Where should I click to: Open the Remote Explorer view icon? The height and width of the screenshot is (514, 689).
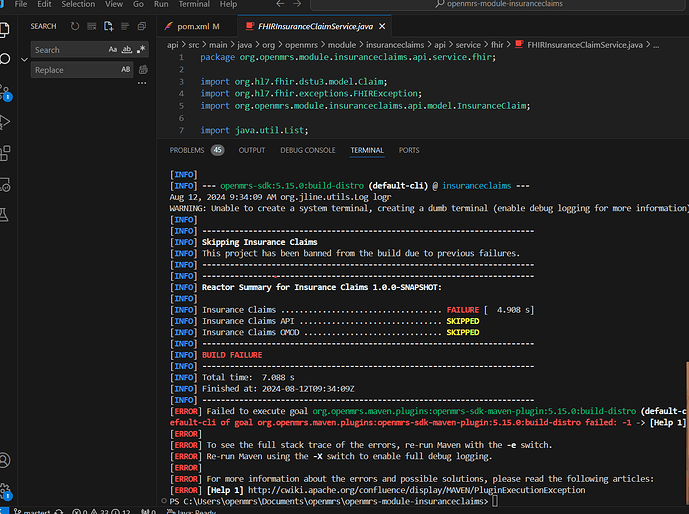(x=5, y=185)
